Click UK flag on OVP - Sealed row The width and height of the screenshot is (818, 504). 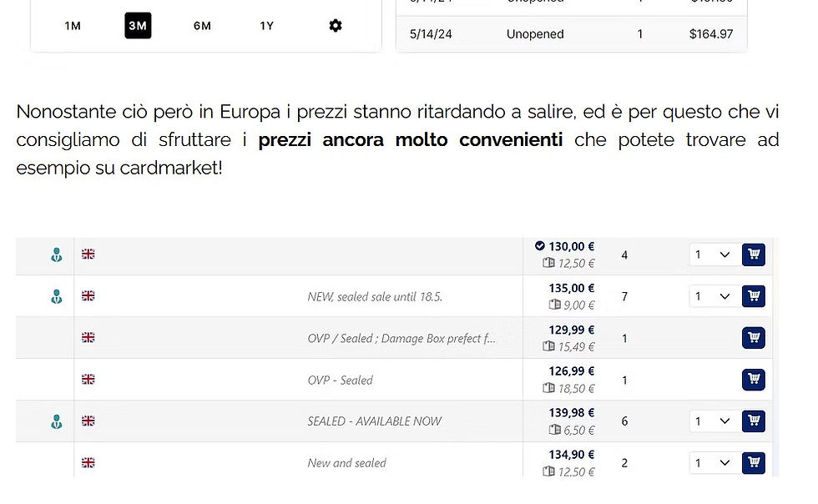coord(88,380)
